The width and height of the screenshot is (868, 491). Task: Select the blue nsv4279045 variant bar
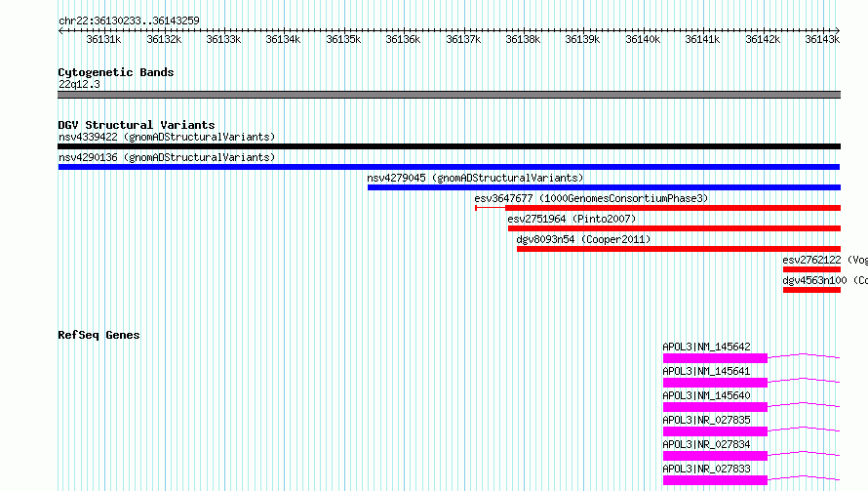pos(604,187)
